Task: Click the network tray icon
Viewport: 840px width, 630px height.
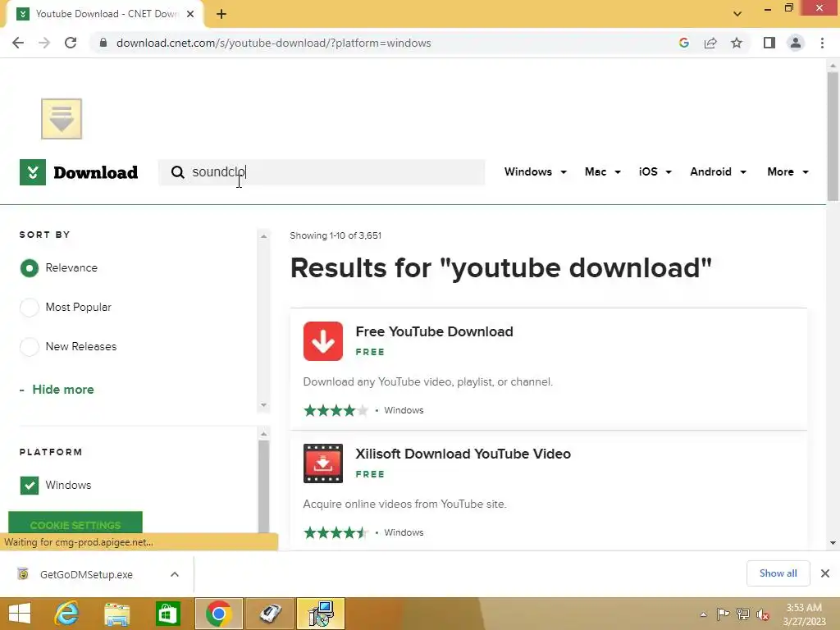Action: pyautogui.click(x=743, y=614)
